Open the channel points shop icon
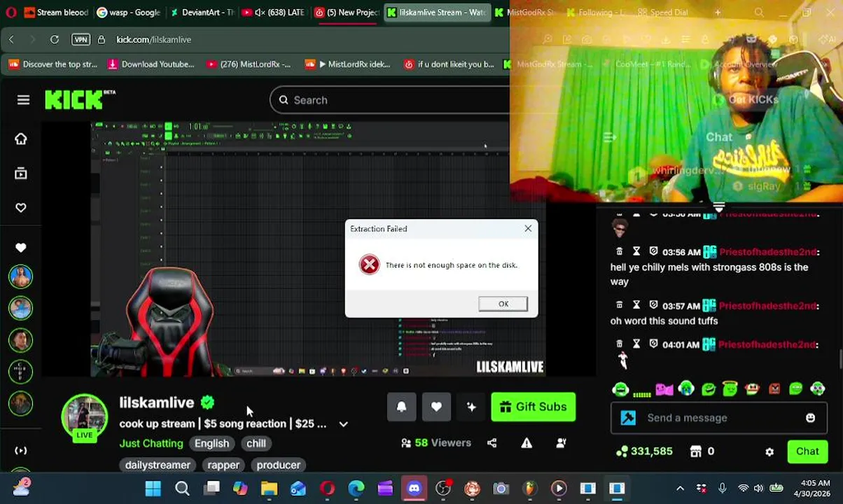The width and height of the screenshot is (843, 504). [696, 451]
